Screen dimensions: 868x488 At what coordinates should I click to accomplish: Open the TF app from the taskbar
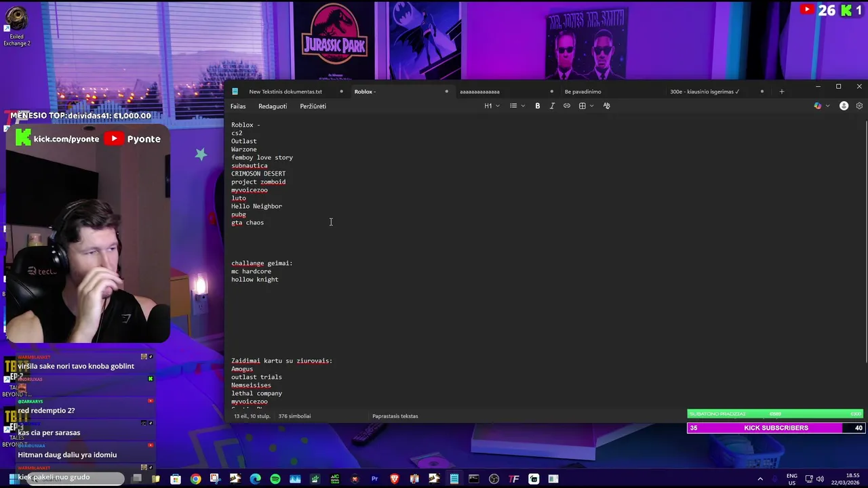[x=514, y=479]
